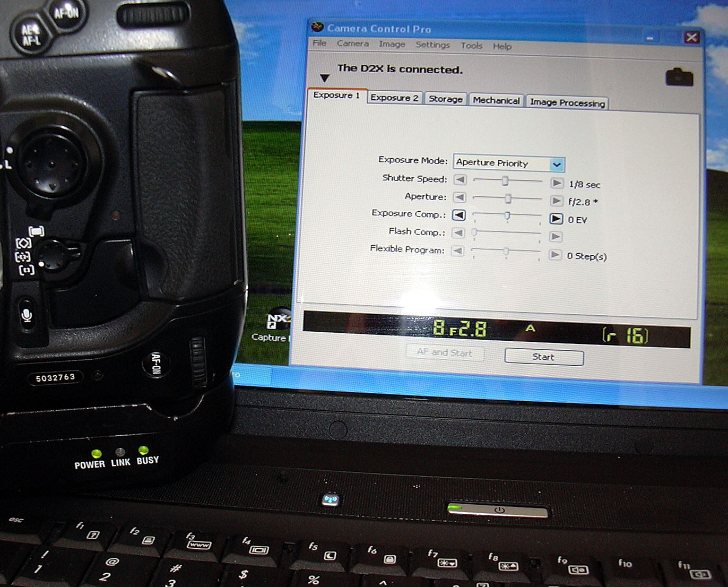
Task: Click the '0 EV' exposure value
Action: (577, 220)
